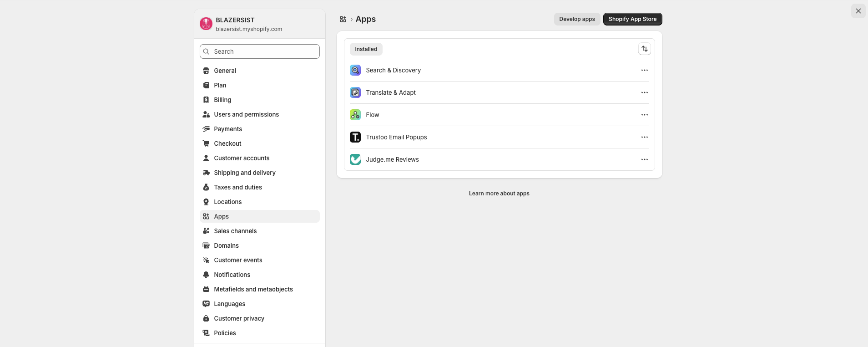This screenshot has width=868, height=347.
Task: Open more options for Search & Discovery
Action: 644,70
